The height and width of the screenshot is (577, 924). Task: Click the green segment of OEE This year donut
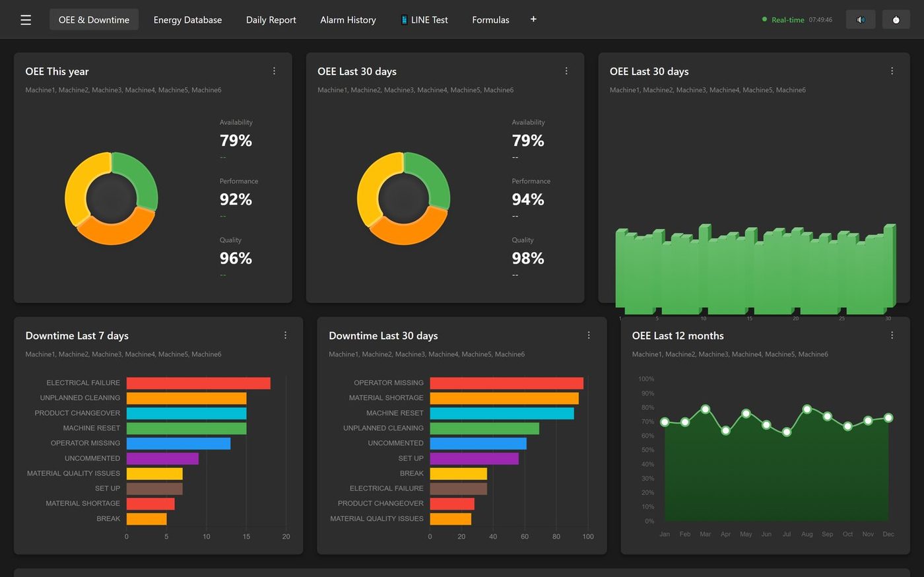click(x=142, y=175)
